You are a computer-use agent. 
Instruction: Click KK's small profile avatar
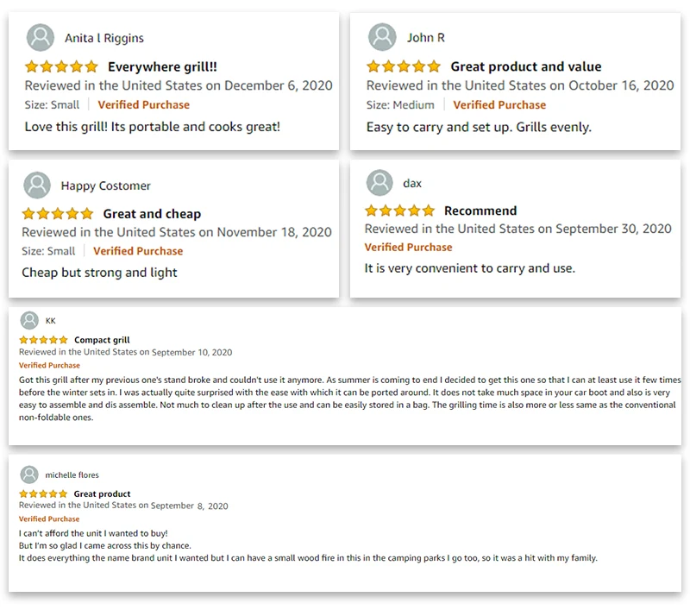pyautogui.click(x=28, y=320)
